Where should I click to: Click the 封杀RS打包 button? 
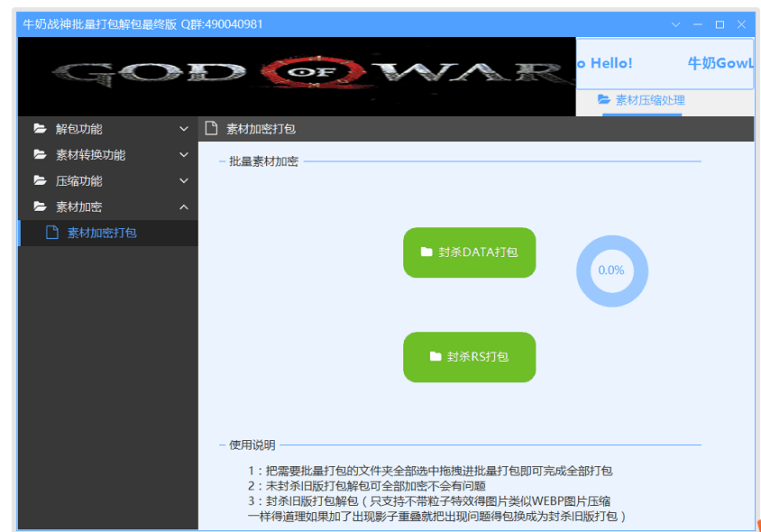pyautogui.click(x=469, y=357)
